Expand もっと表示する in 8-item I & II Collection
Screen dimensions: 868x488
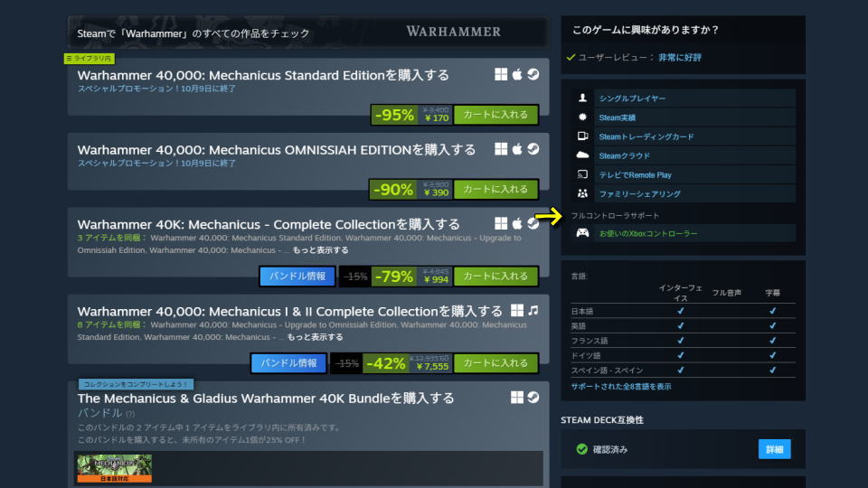click(x=315, y=337)
